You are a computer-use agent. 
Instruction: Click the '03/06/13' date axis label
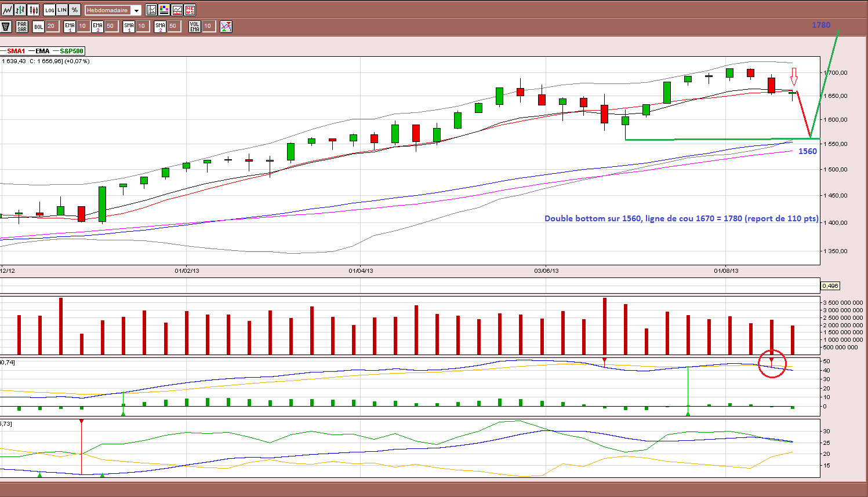click(x=546, y=271)
